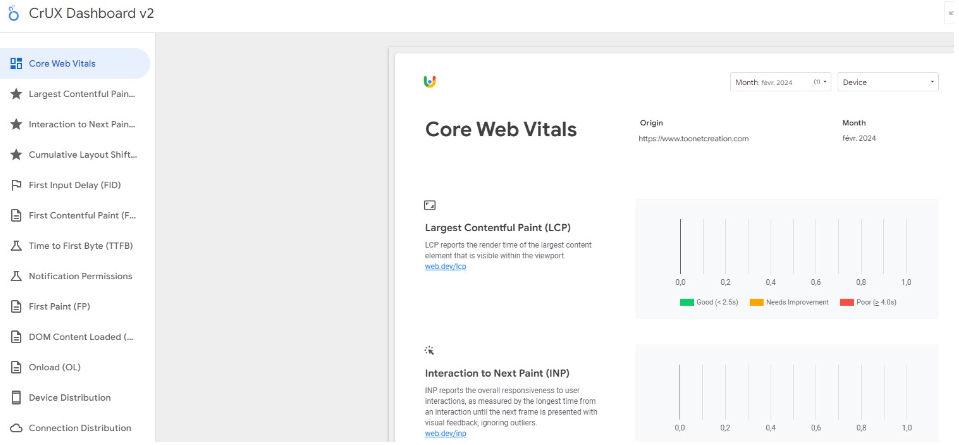Click the star icon beside Largest Contentful Paint
Viewport: 959px width, 445px height.
tap(16, 94)
